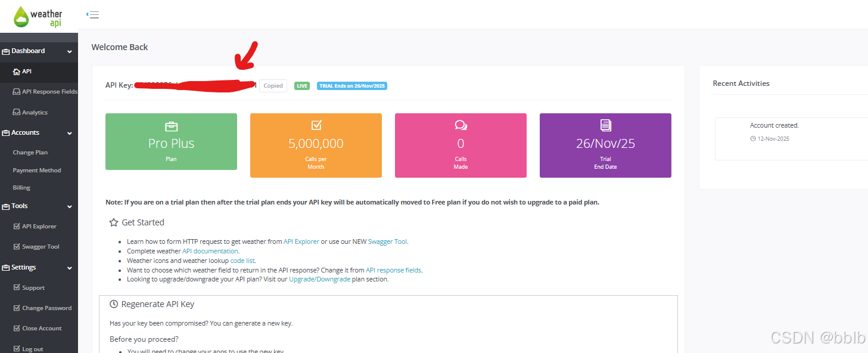Click the Support checkmark icon
This screenshot has width=868, height=353.
17,288
